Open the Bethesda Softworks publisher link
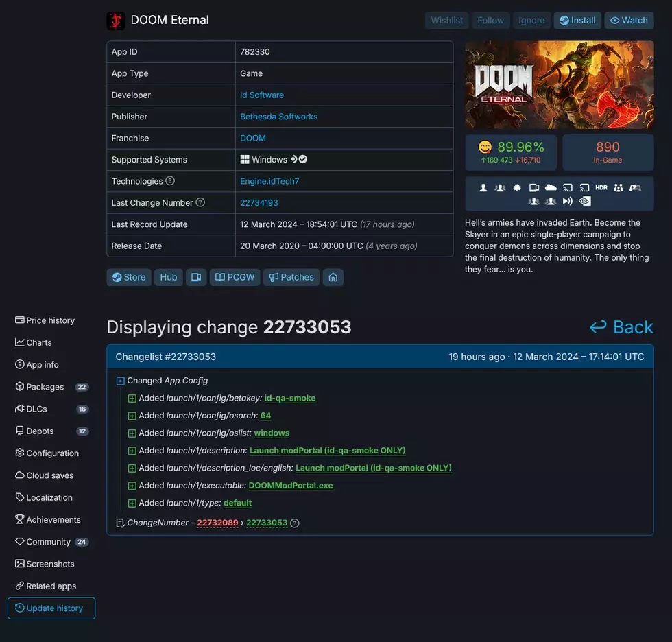672x642 pixels. click(x=278, y=117)
